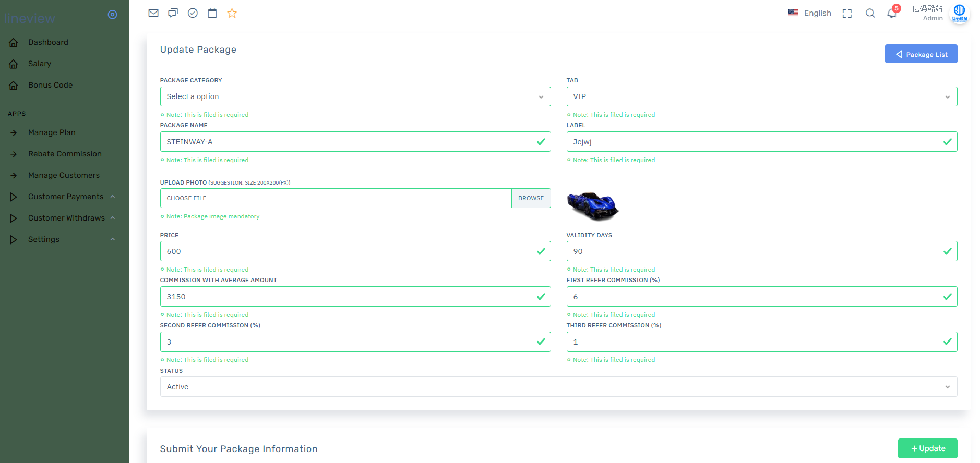Screen dimensions: 980x463
Task: Expand Customer Payments submenu
Action: click(x=66, y=197)
